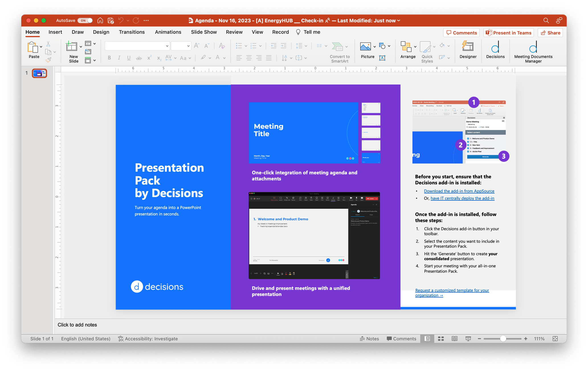Open Meeting Documents Manager
Screen dimensions: 588x371
pyautogui.click(x=534, y=50)
